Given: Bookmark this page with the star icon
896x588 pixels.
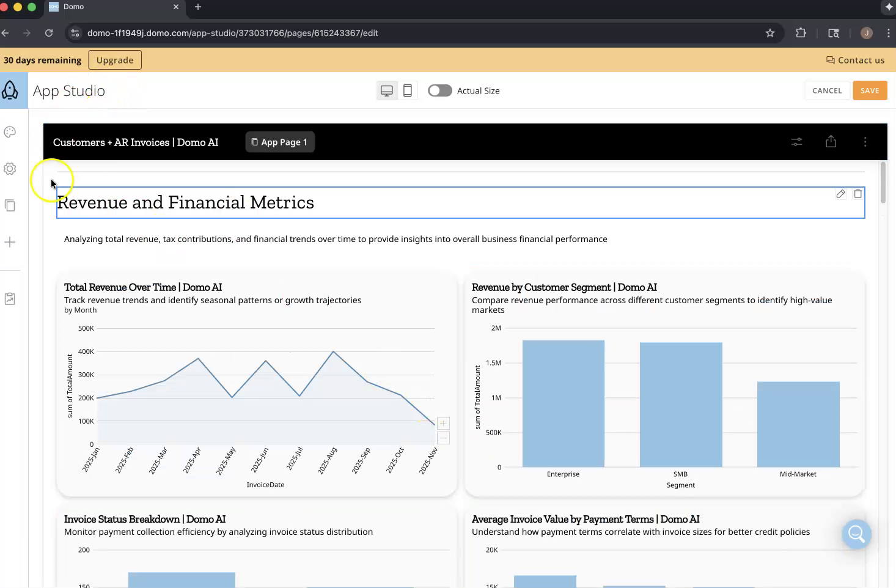Looking at the screenshot, I should pos(770,33).
